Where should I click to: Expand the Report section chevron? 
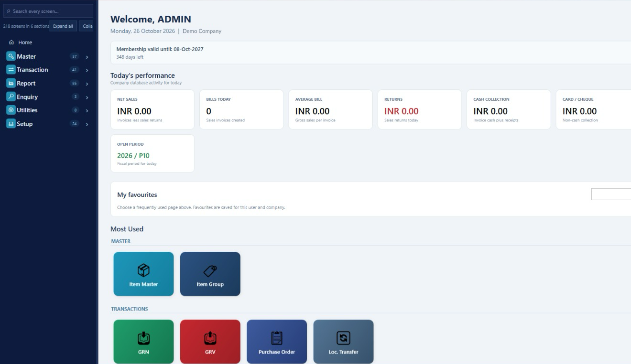[x=87, y=84]
